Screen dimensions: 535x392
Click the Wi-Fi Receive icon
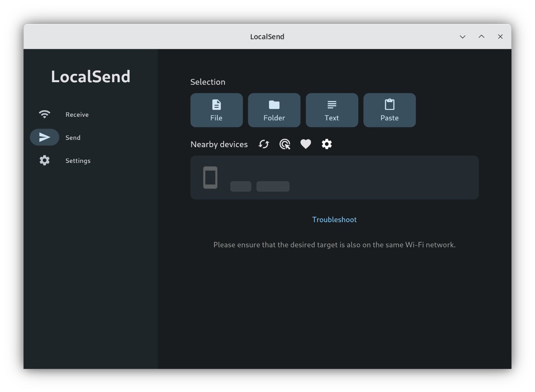[44, 114]
